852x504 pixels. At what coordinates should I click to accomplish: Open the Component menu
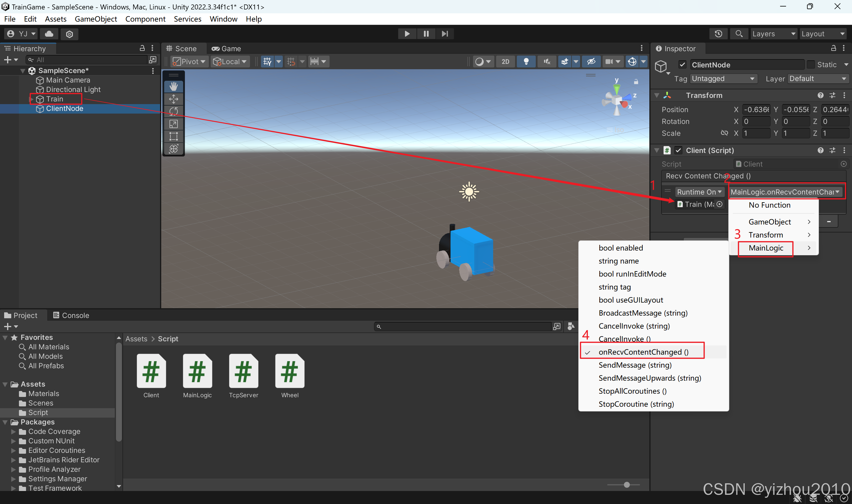click(145, 19)
